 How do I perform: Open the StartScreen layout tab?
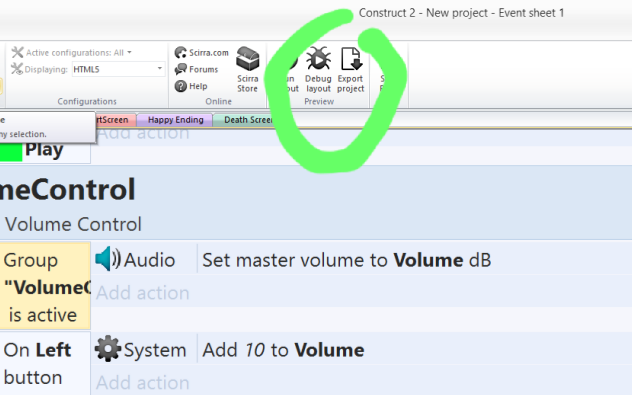[x=112, y=120]
